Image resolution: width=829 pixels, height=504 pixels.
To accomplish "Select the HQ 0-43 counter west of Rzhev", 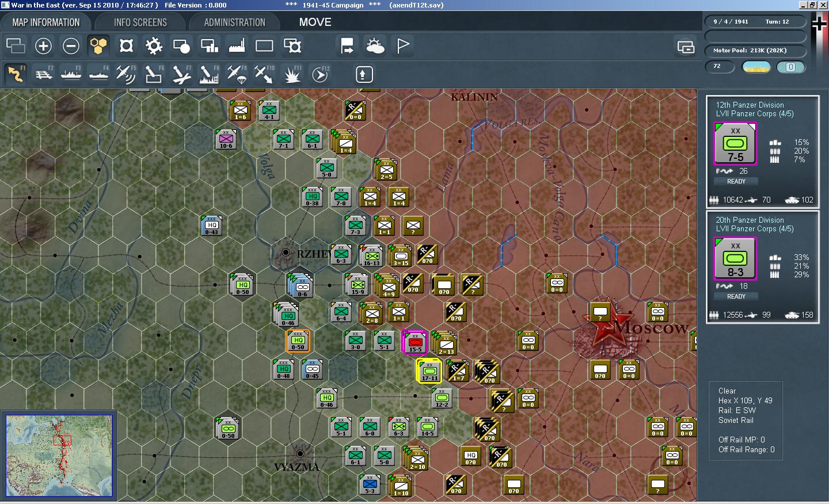I will (211, 226).
